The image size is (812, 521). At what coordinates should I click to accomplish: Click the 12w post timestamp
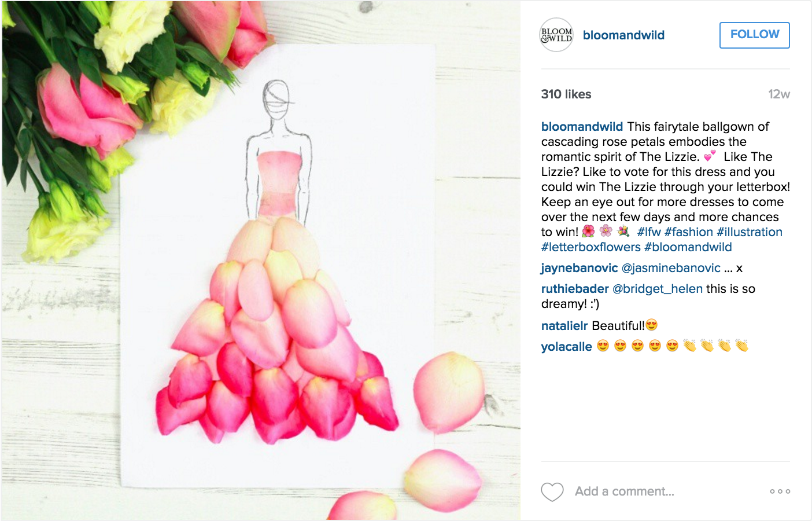779,94
